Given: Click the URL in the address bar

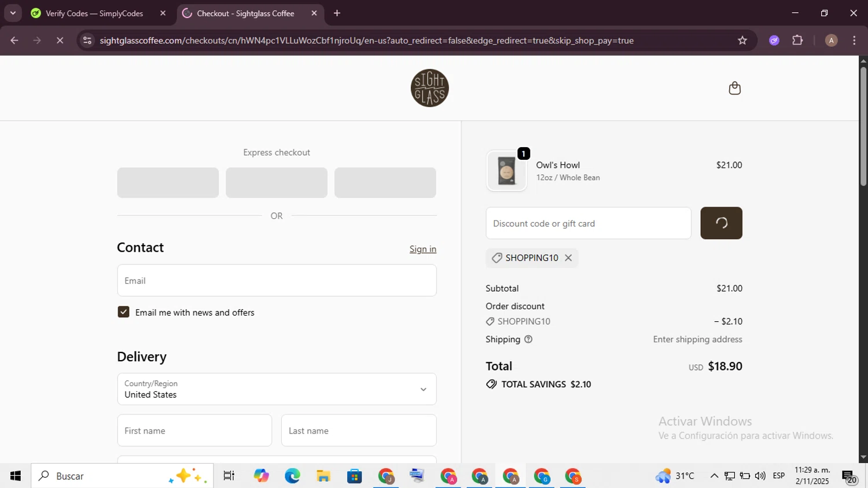Looking at the screenshot, I should point(366,41).
